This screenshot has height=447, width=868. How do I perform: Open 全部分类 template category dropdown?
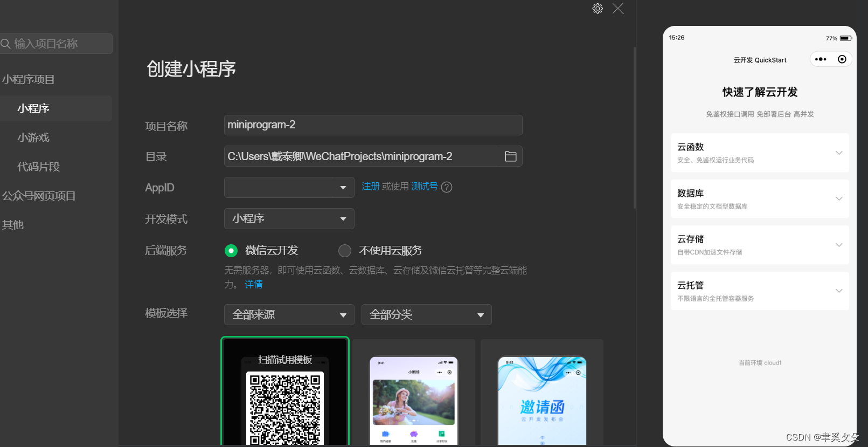427,315
